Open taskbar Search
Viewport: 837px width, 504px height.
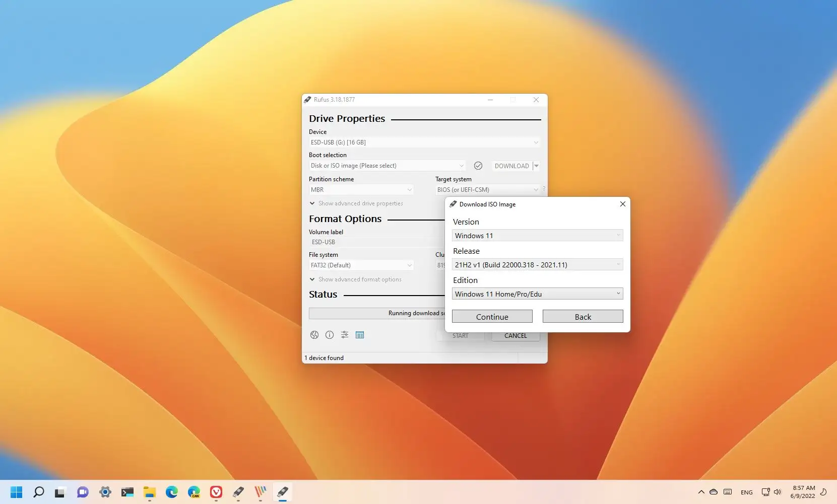pos(39,492)
